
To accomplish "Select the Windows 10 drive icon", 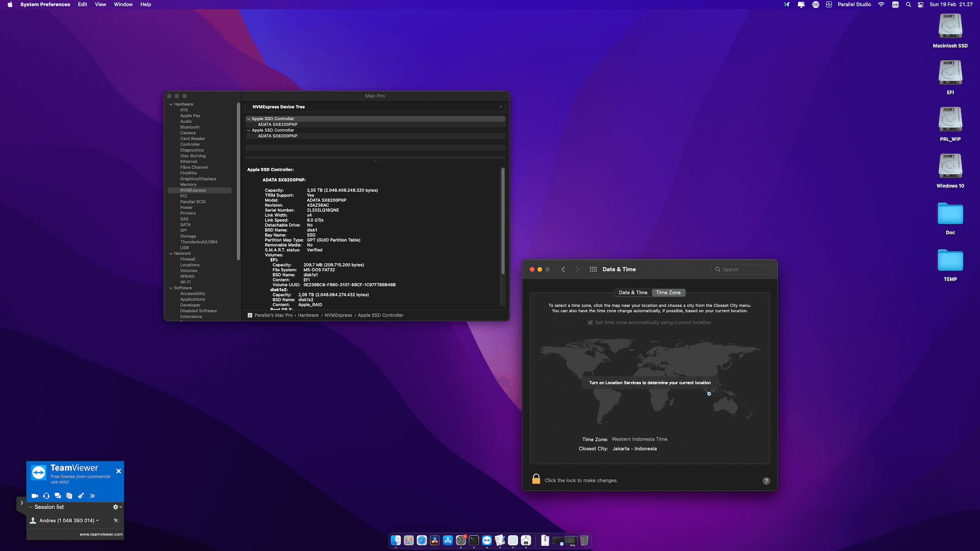I will 950,166.
